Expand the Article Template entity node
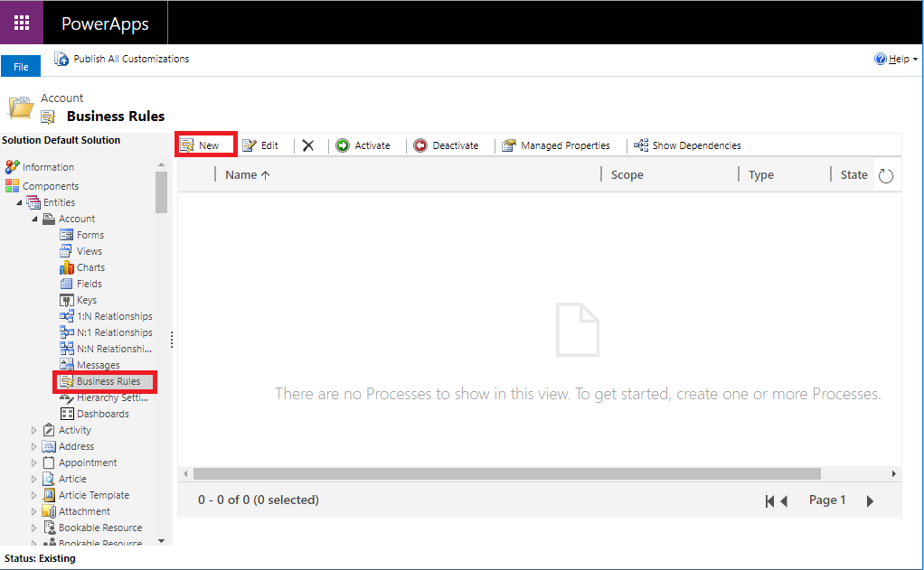The height and width of the screenshot is (570, 924). [x=33, y=495]
